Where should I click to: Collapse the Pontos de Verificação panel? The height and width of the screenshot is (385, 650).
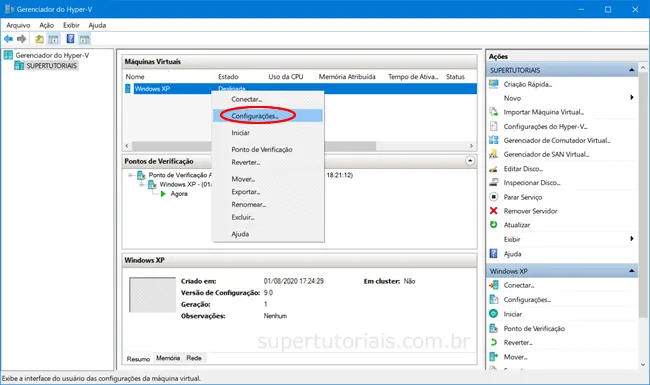tap(470, 161)
